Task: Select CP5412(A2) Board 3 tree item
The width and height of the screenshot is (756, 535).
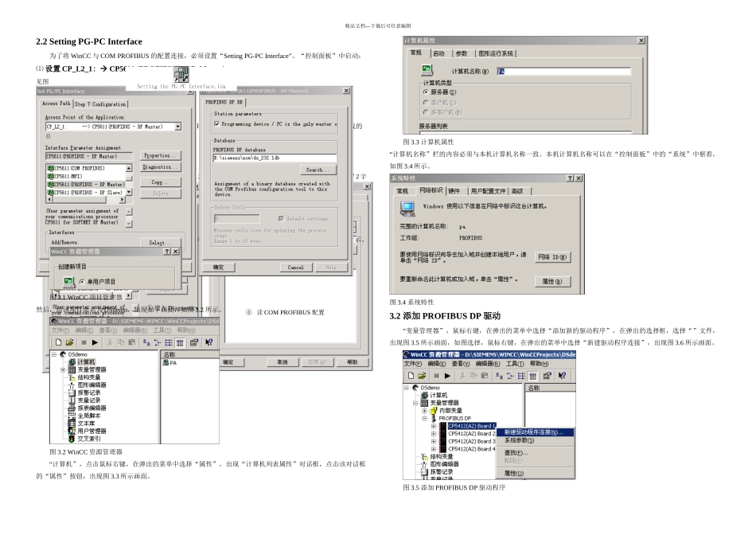Action: [472, 441]
